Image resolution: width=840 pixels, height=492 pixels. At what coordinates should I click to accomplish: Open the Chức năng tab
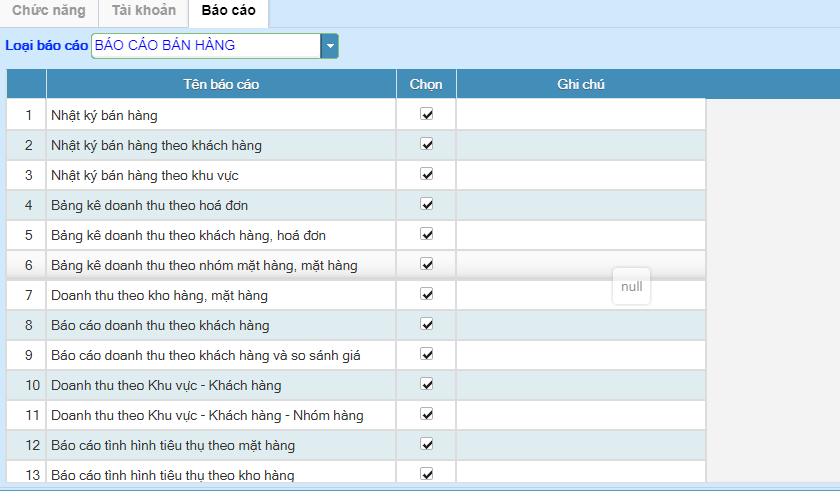(x=49, y=11)
